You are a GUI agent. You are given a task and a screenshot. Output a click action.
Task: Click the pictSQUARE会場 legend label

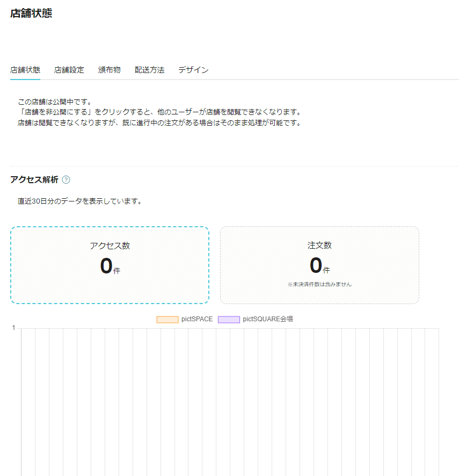click(x=268, y=319)
